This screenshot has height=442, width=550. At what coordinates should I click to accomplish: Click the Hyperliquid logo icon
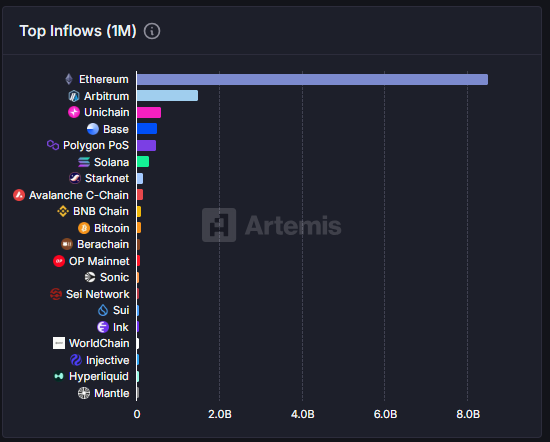59,376
